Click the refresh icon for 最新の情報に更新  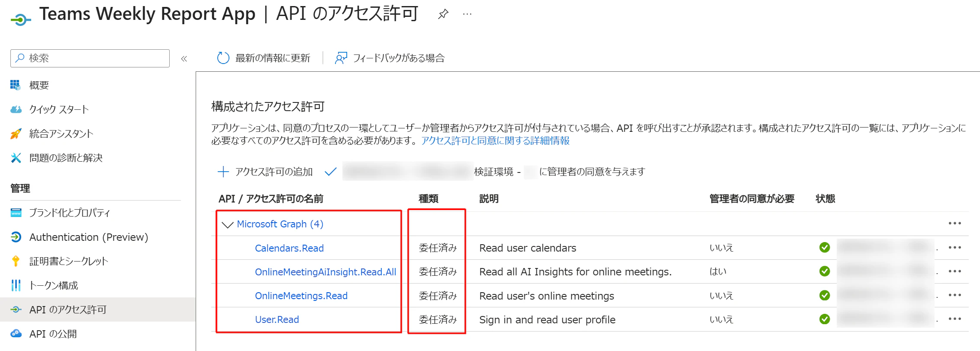pyautogui.click(x=223, y=58)
